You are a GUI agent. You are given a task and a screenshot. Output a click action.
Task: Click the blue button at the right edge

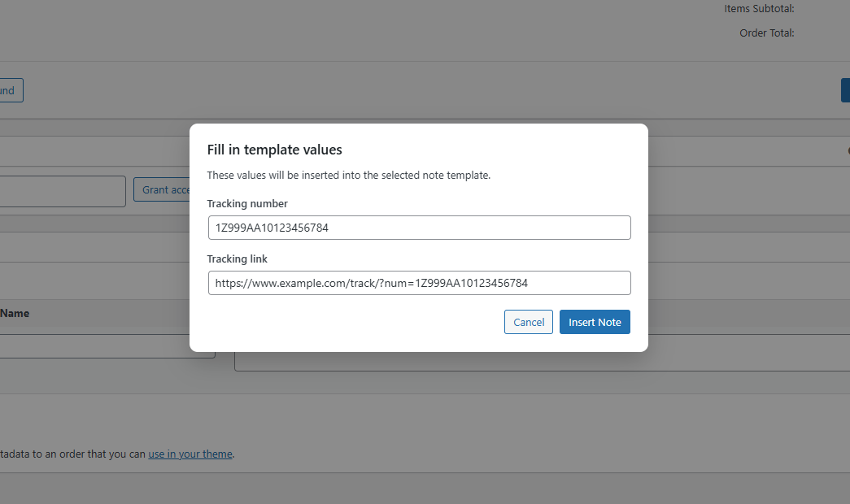846,90
